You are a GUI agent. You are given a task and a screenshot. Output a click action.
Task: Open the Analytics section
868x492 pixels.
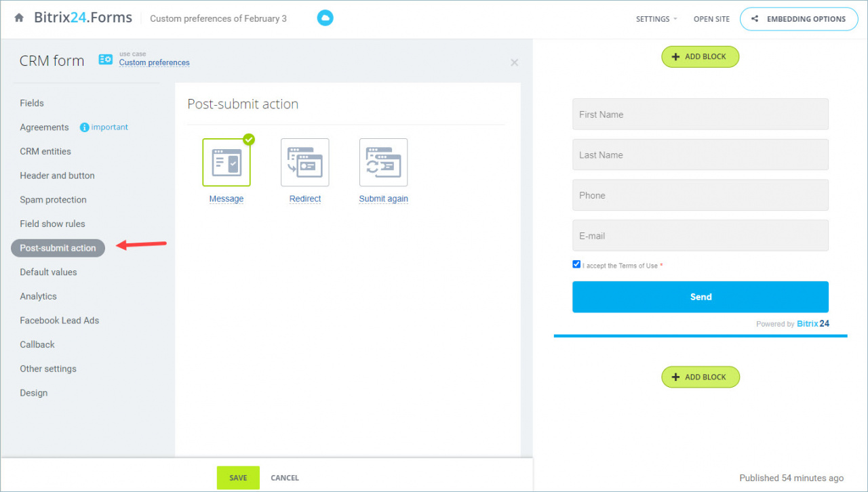(x=38, y=296)
